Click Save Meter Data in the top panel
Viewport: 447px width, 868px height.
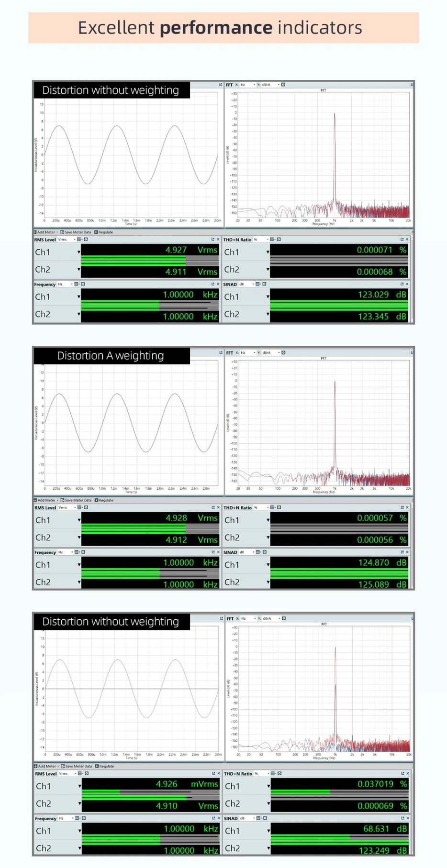[x=76, y=232]
